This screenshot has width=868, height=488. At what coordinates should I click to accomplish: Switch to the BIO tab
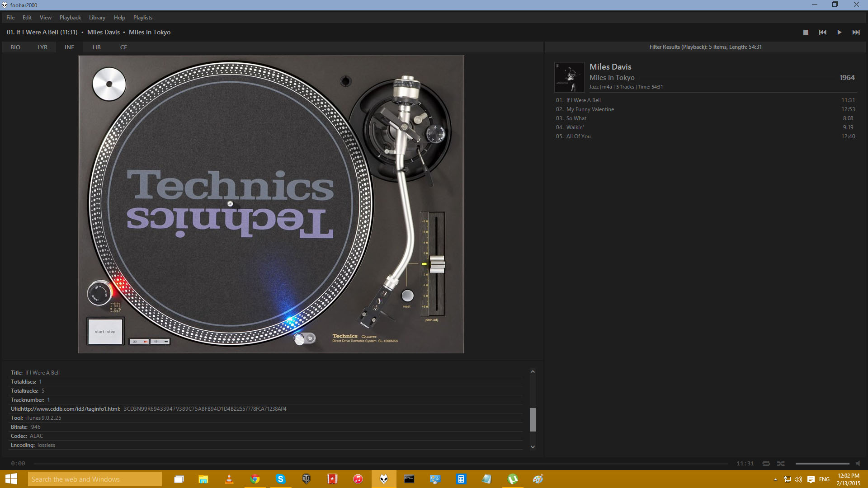(15, 47)
